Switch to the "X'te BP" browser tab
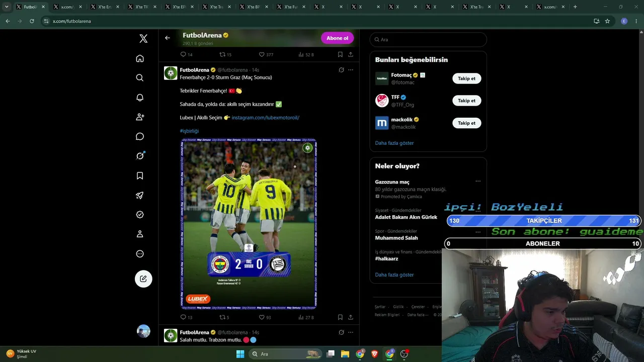Image resolution: width=644 pixels, height=362 pixels. (x=253, y=7)
